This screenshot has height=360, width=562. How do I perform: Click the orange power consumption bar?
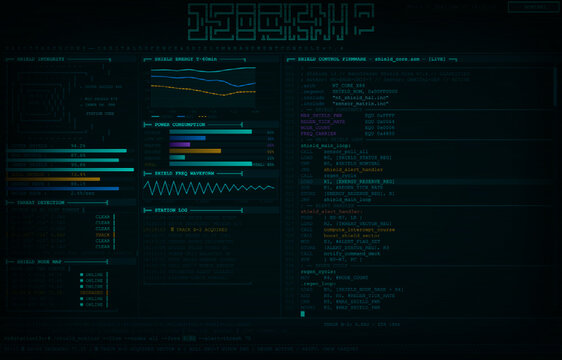point(195,151)
